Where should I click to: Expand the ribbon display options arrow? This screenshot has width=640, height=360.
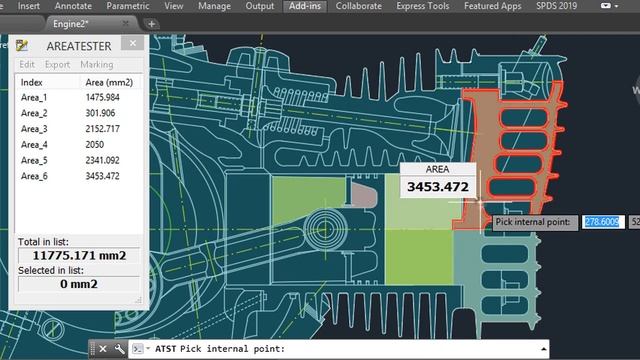click(616, 6)
